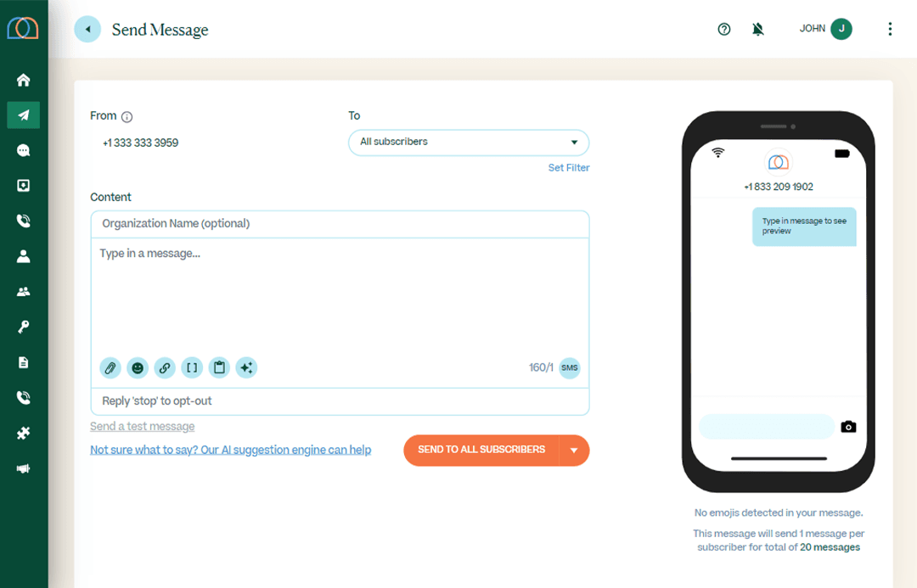Viewport: 917px width, 588px height.
Task: Toggle the SMS message type badge
Action: (569, 367)
